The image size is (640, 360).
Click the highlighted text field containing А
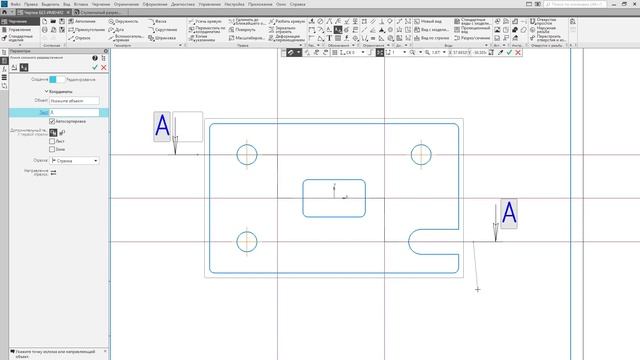click(74, 112)
